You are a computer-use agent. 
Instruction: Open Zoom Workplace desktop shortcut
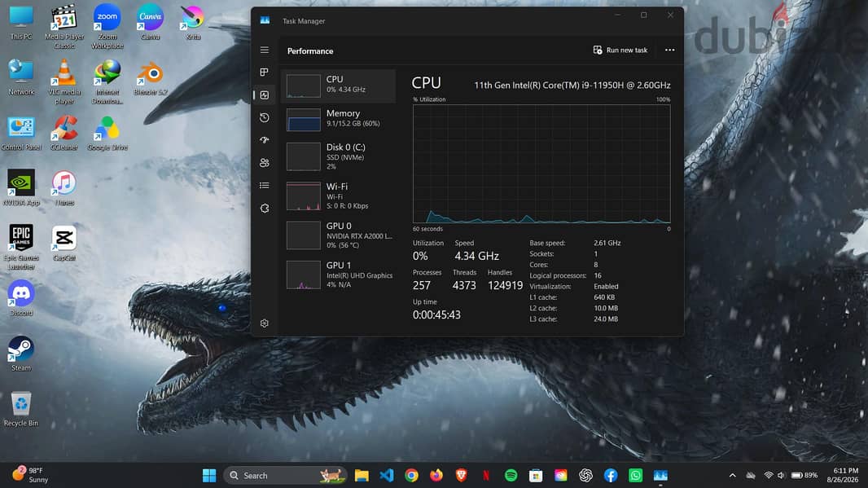[x=107, y=27]
